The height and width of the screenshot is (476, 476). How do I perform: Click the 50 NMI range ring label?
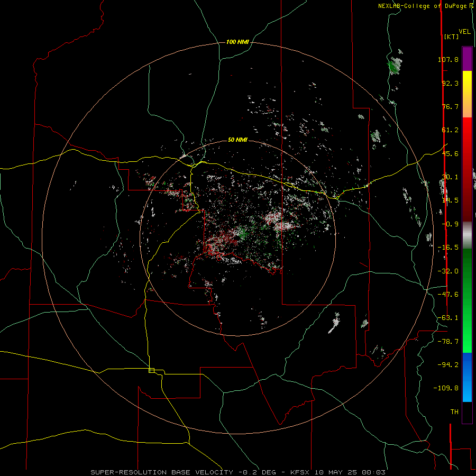pos(237,140)
